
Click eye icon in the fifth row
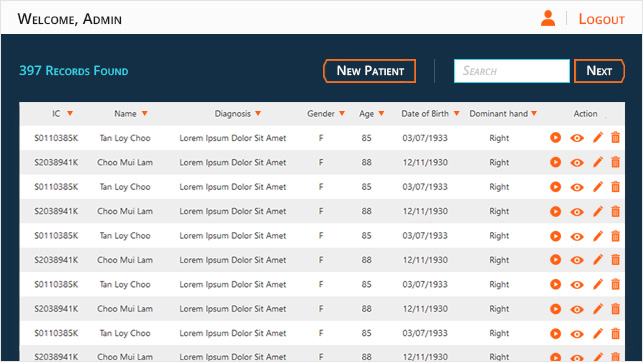pos(577,237)
